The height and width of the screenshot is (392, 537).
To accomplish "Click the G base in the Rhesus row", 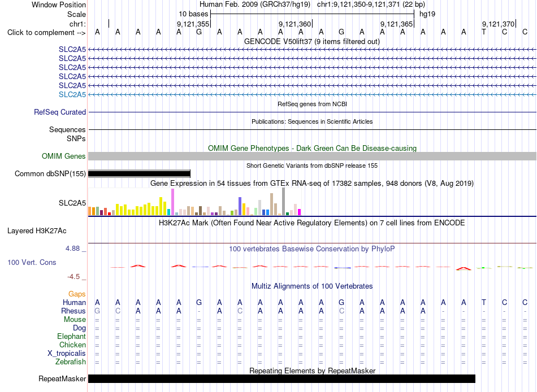I will pyautogui.click(x=97, y=311).
